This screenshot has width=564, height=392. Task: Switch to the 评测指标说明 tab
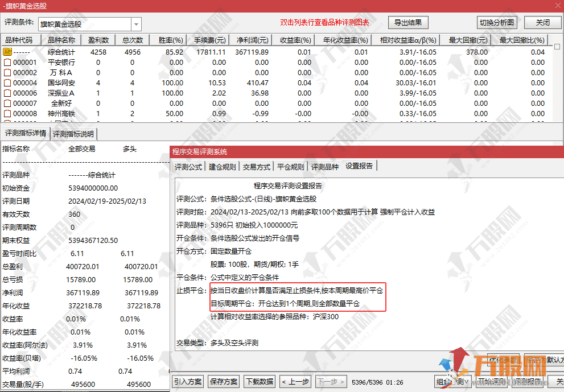(73, 134)
